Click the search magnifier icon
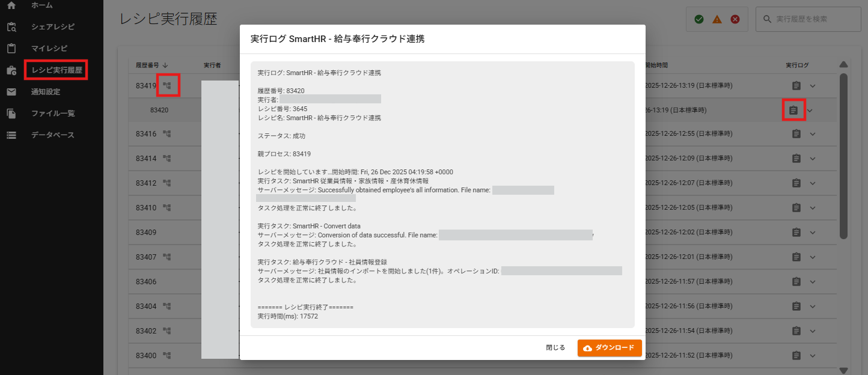Screen dimensions: 868x375 767,19
